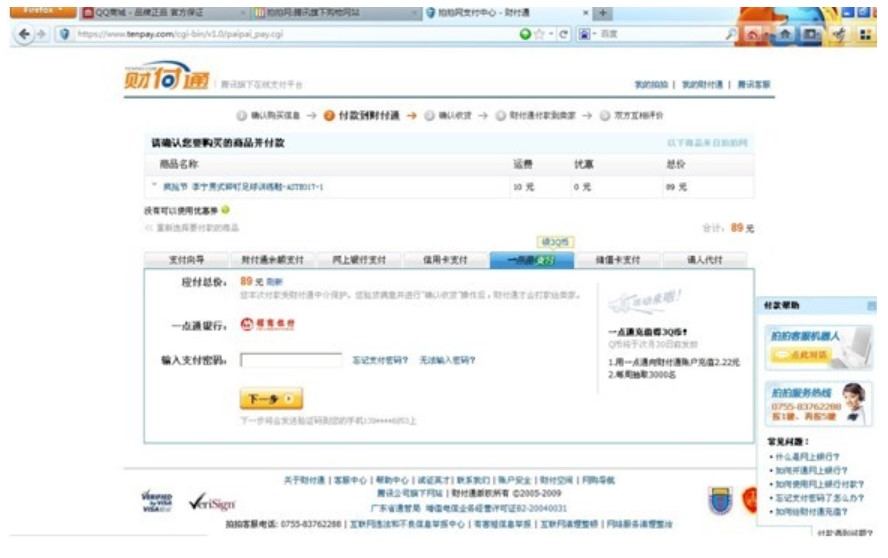Click the browser back arrow button
The image size is (888, 558).
click(x=24, y=34)
